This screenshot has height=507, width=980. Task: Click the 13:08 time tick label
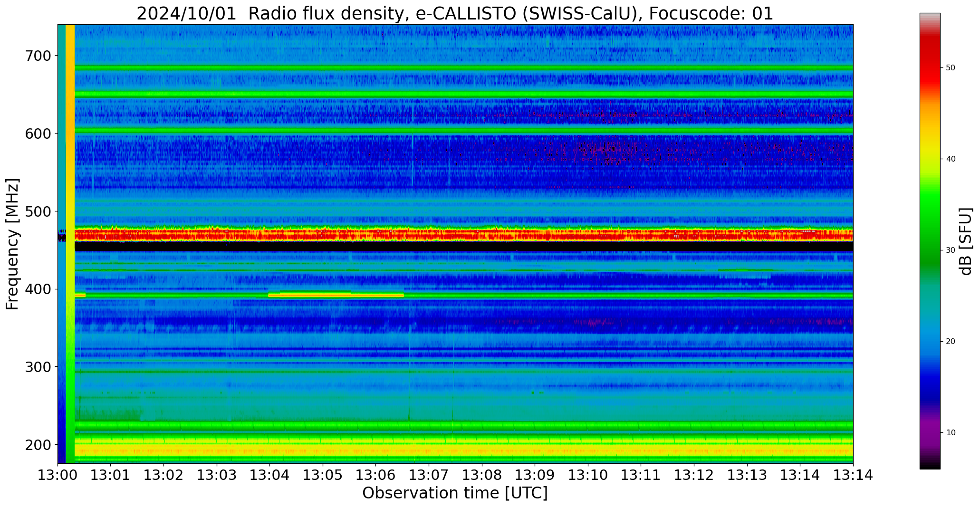(x=482, y=475)
